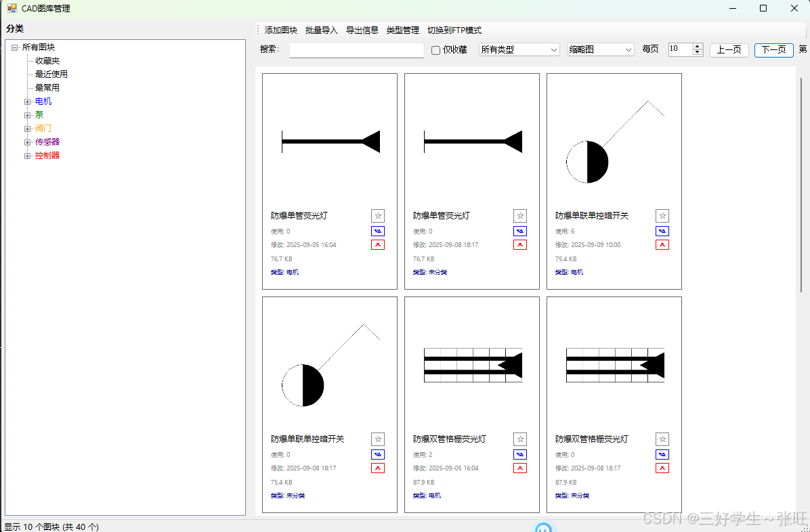Star the 未分类 防爆双管格栅荧光灯 card
The width and height of the screenshot is (810, 532).
coord(662,439)
